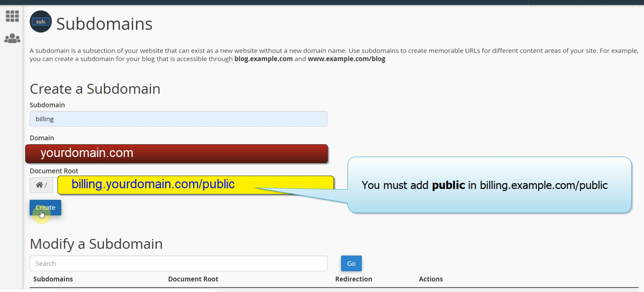Screen dimensions: 644x292
Task: Sort by the Subdomains column header
Action: coord(53,279)
